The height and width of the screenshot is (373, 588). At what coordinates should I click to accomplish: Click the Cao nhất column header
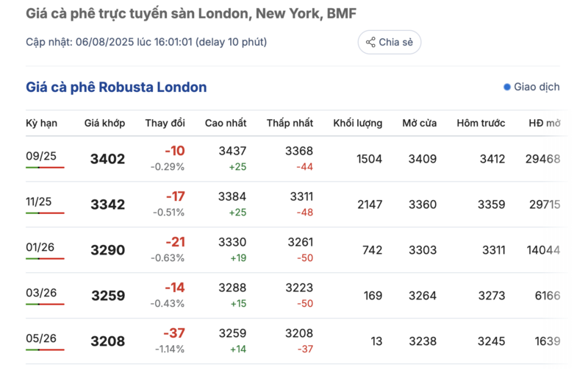[226, 123]
